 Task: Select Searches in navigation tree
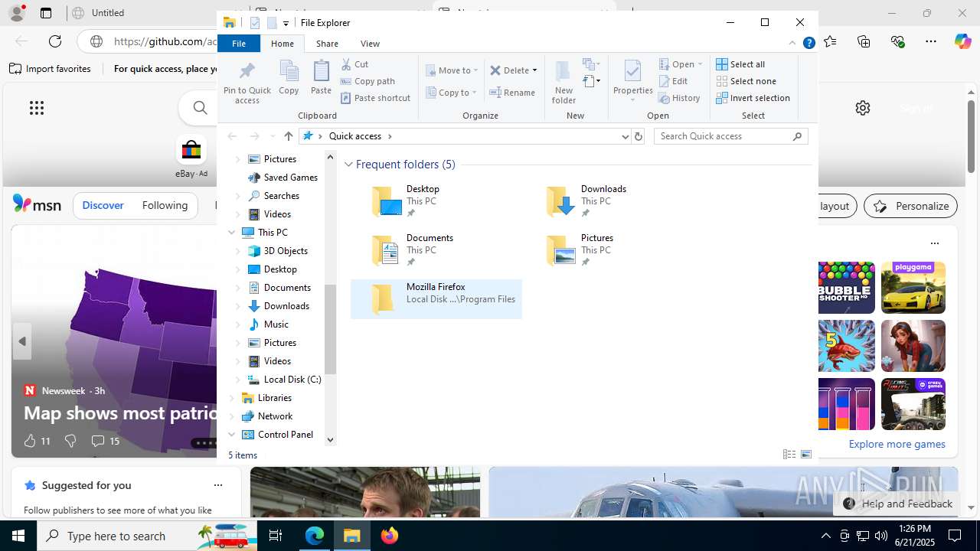tap(281, 196)
